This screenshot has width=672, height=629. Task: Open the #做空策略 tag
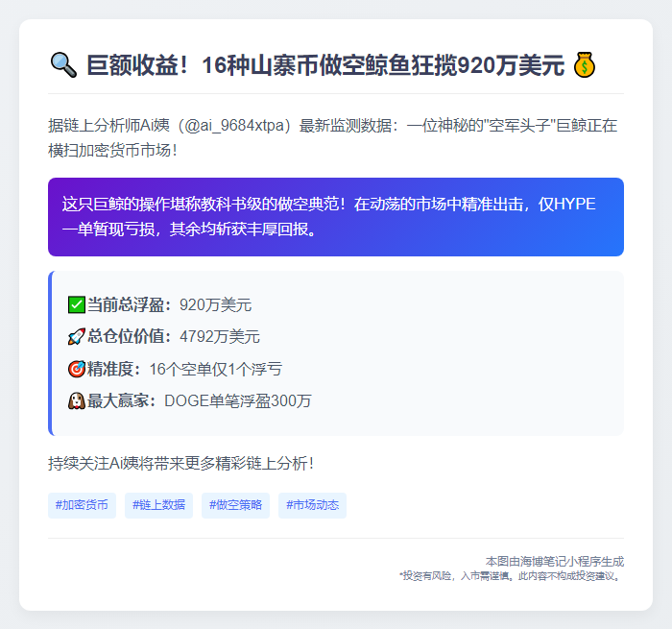point(235,505)
